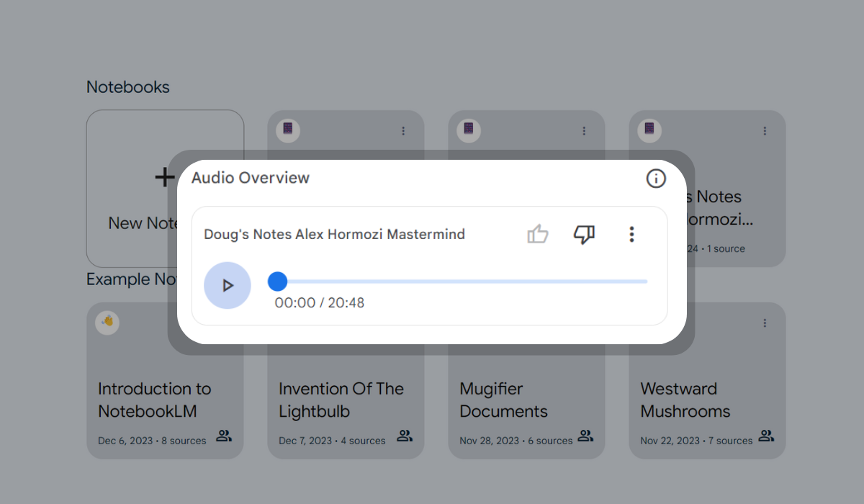Image resolution: width=864 pixels, height=504 pixels.
Task: Mark the audio with thumbs down
Action: coord(584,234)
